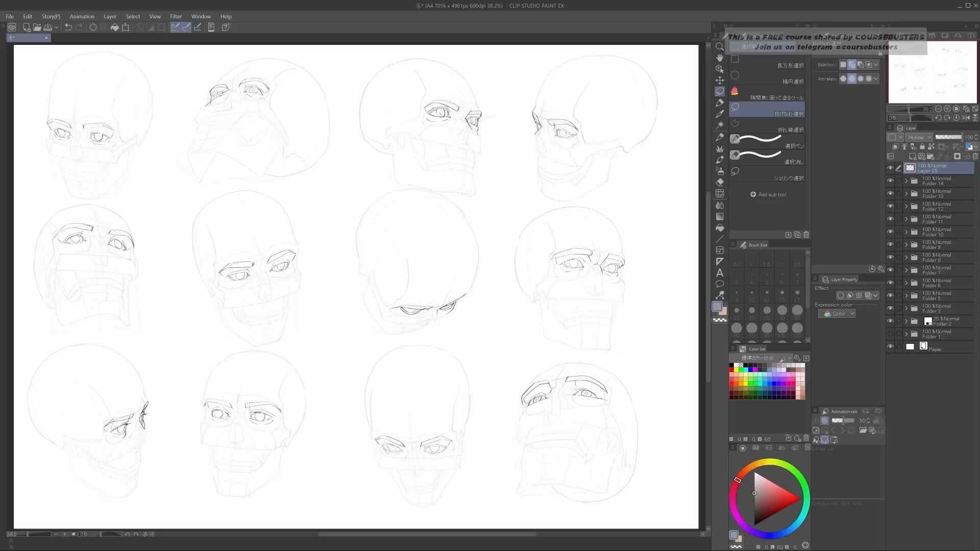
Task: Select the Eraser tool
Action: pyautogui.click(x=720, y=182)
